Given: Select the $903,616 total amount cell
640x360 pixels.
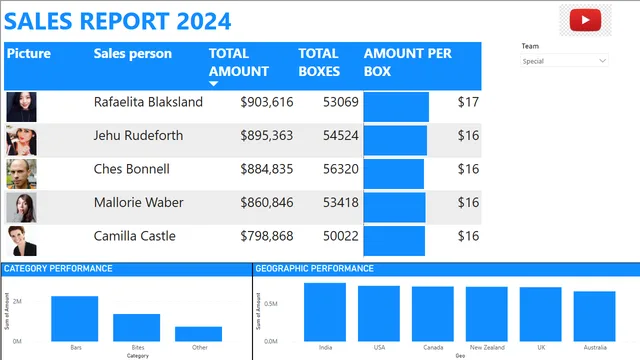Looking at the screenshot, I should [267, 102].
